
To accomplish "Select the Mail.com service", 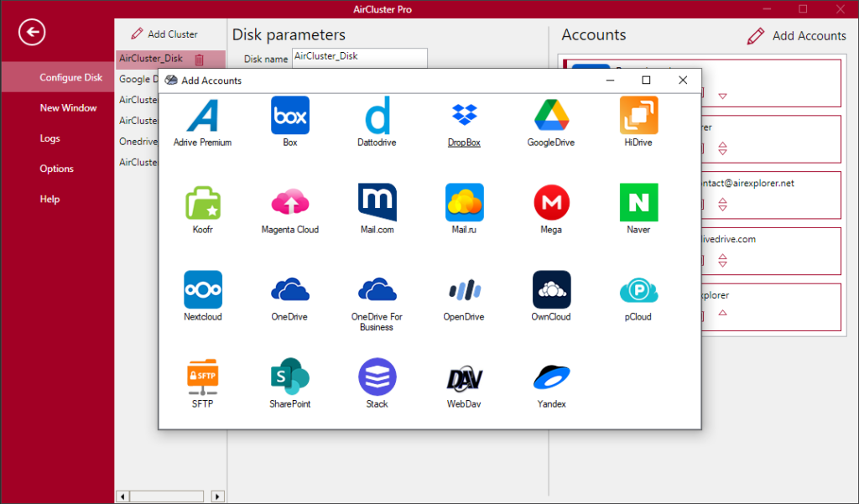I will pos(377,209).
